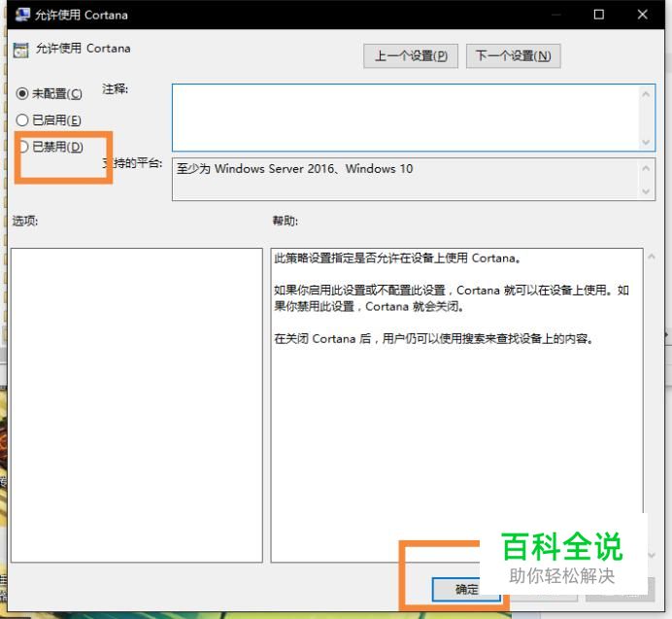Click the window icon in the title bar
The image size is (672, 619).
[x=22, y=15]
